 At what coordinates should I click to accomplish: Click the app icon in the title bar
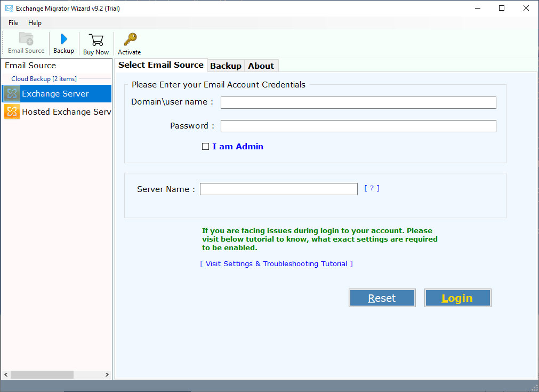9,8
